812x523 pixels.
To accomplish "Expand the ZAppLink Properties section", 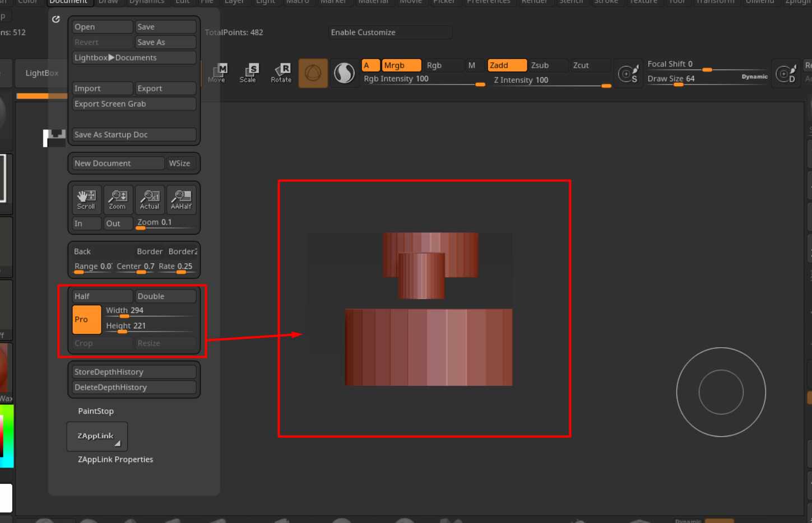I will coord(115,459).
